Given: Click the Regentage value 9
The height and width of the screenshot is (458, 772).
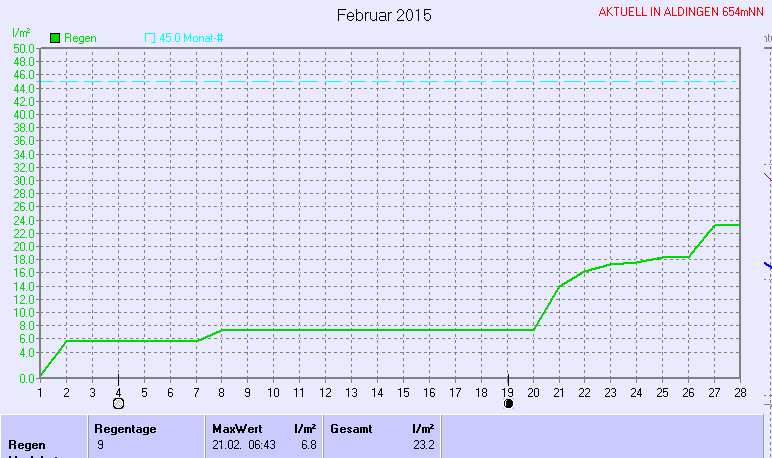Looking at the screenshot, I should (101, 444).
